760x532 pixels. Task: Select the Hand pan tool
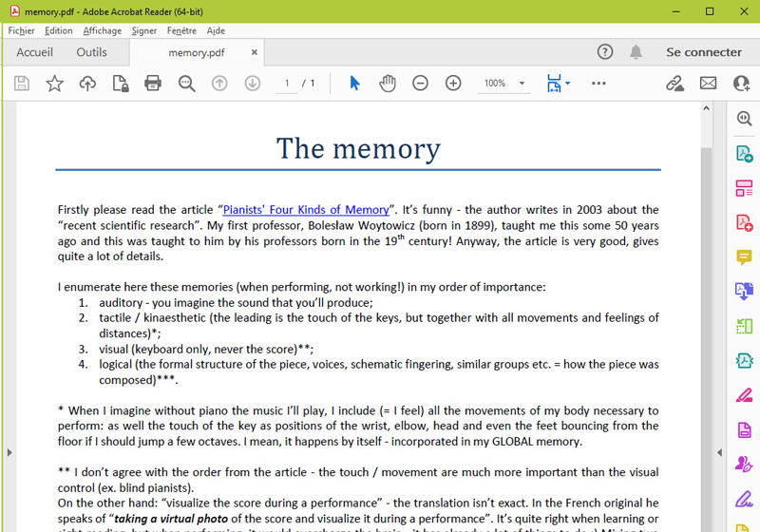pos(388,84)
